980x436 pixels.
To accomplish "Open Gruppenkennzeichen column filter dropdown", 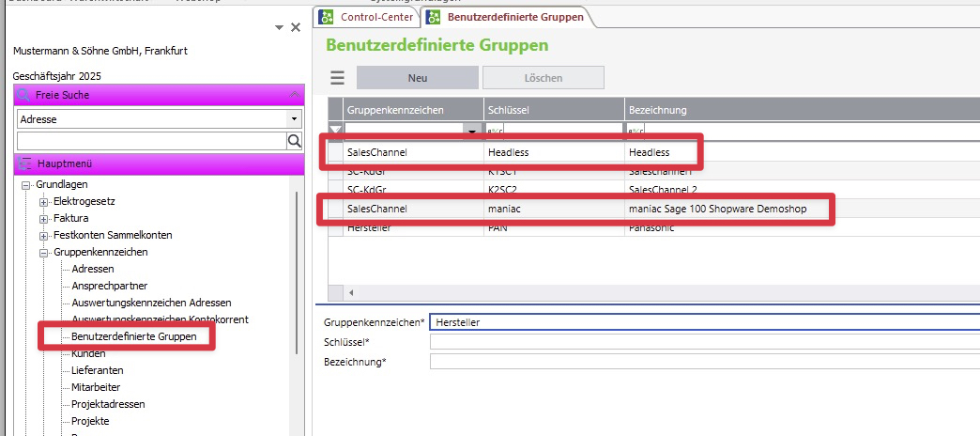I will click(x=472, y=131).
